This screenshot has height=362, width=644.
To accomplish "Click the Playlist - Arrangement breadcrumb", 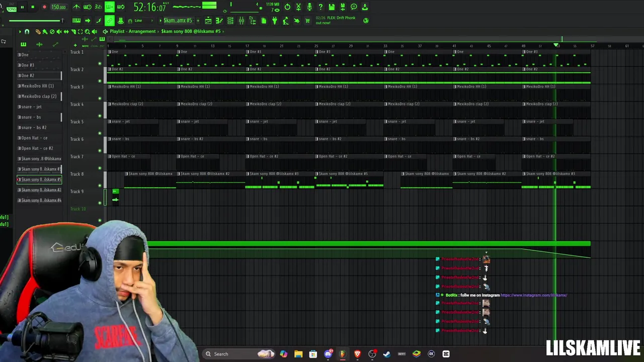I will (x=133, y=31).
